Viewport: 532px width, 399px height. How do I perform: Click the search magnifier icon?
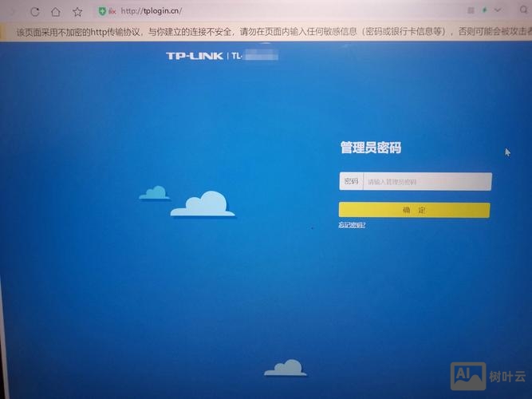[523, 10]
